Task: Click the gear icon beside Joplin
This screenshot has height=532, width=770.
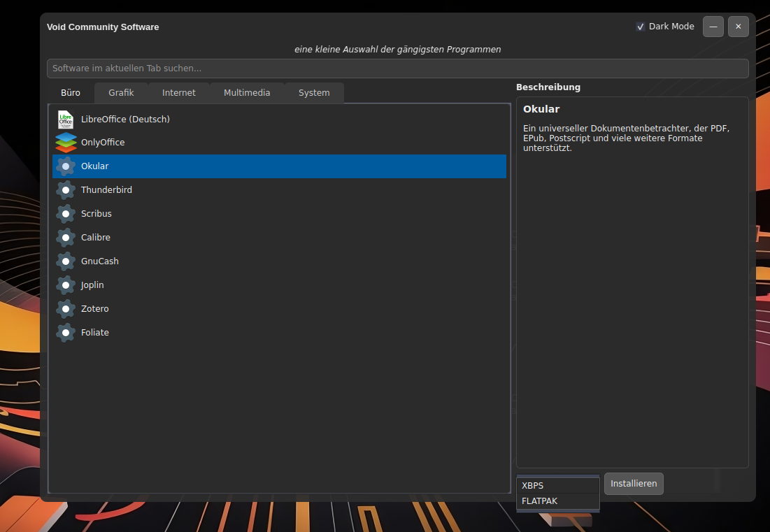Action: pos(66,285)
